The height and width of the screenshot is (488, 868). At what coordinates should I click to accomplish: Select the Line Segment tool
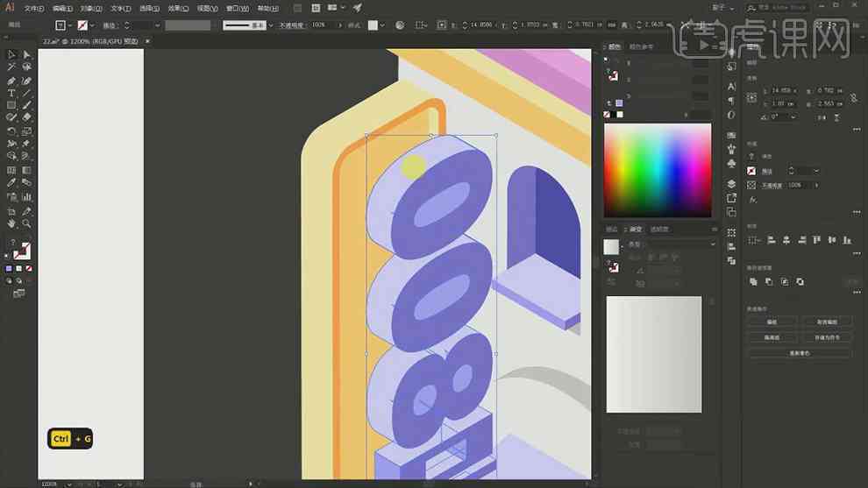point(26,93)
